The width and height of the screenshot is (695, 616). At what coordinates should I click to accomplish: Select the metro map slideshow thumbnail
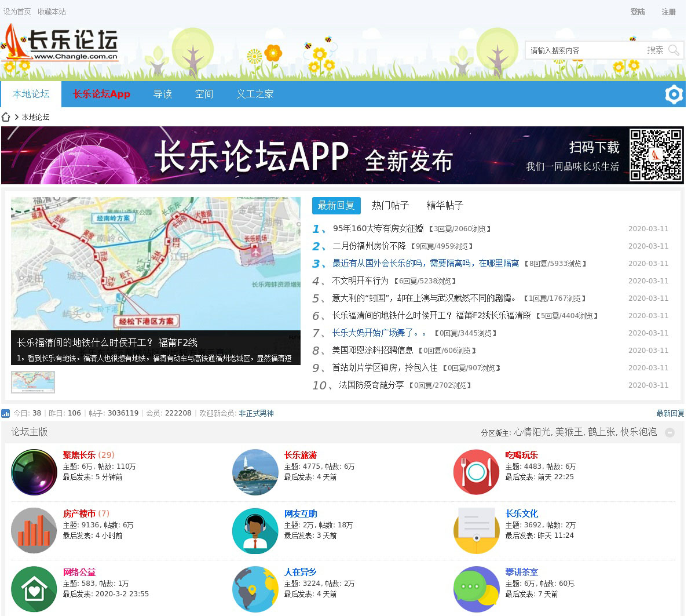coord(33,382)
